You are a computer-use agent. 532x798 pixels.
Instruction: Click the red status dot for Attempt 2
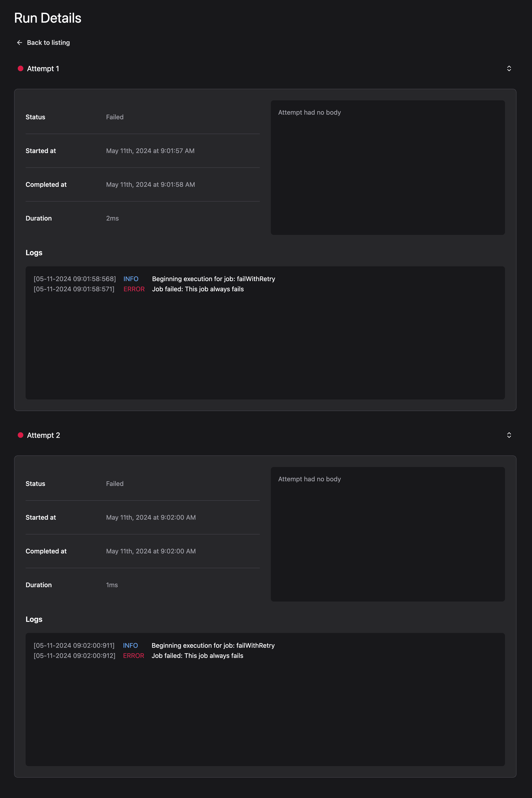(20, 435)
